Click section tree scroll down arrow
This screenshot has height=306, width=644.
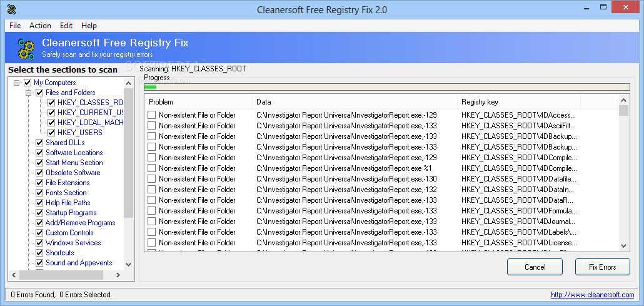129,265
